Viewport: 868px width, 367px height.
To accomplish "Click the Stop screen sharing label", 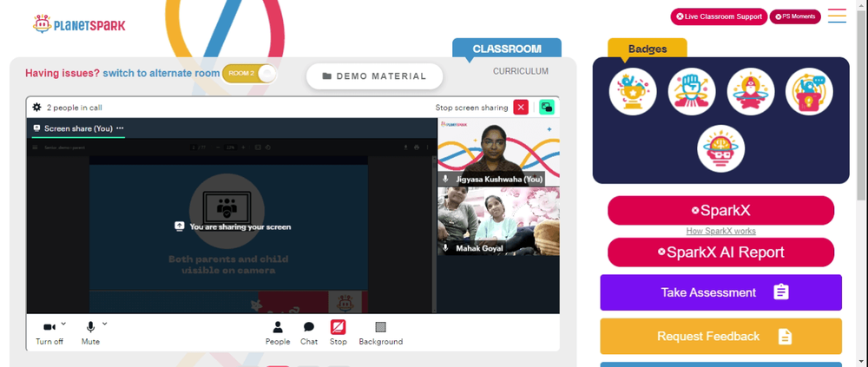I will [x=471, y=108].
